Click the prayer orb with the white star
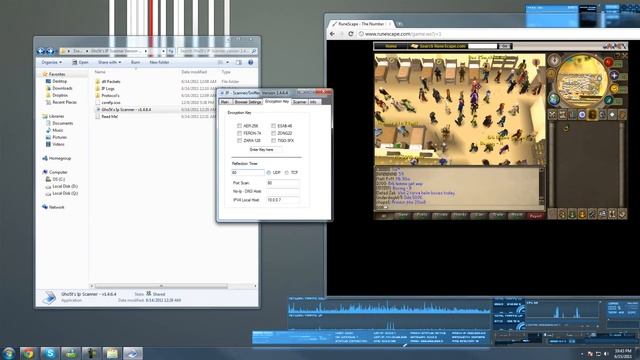Viewport: 640px width, 360px height. [x=614, y=76]
